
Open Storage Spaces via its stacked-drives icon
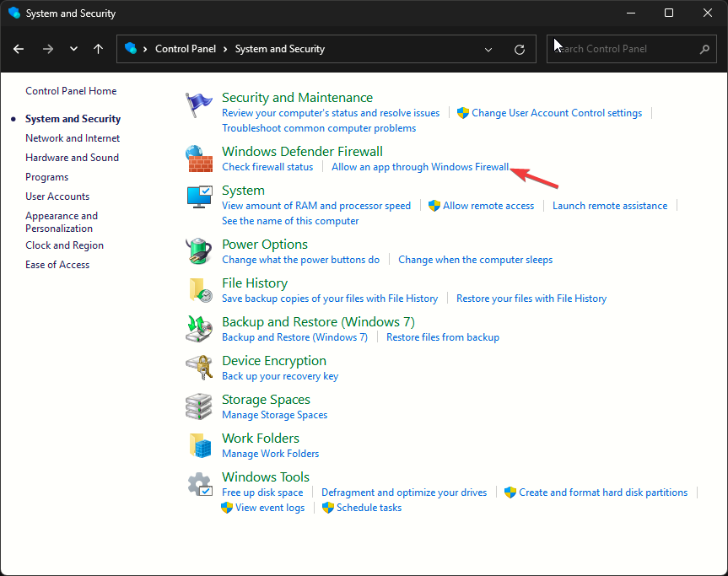(199, 406)
